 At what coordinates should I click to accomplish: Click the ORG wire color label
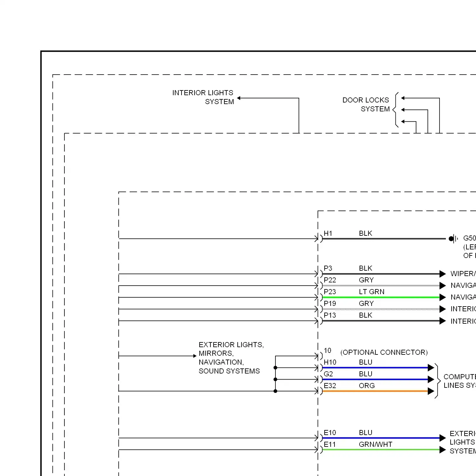tap(367, 386)
